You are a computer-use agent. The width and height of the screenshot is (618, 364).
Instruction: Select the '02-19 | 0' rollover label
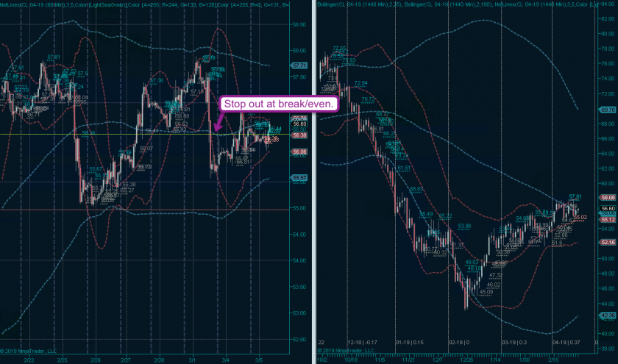click(459, 343)
